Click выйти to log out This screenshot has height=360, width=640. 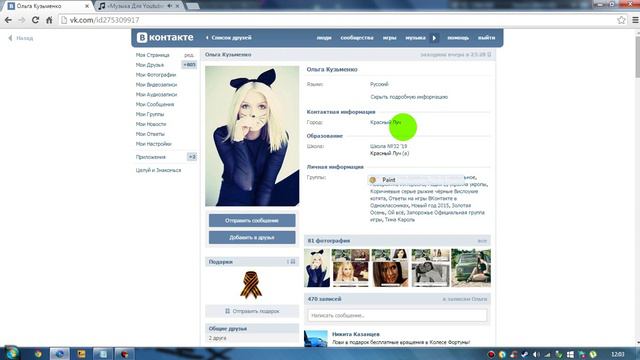487,38
